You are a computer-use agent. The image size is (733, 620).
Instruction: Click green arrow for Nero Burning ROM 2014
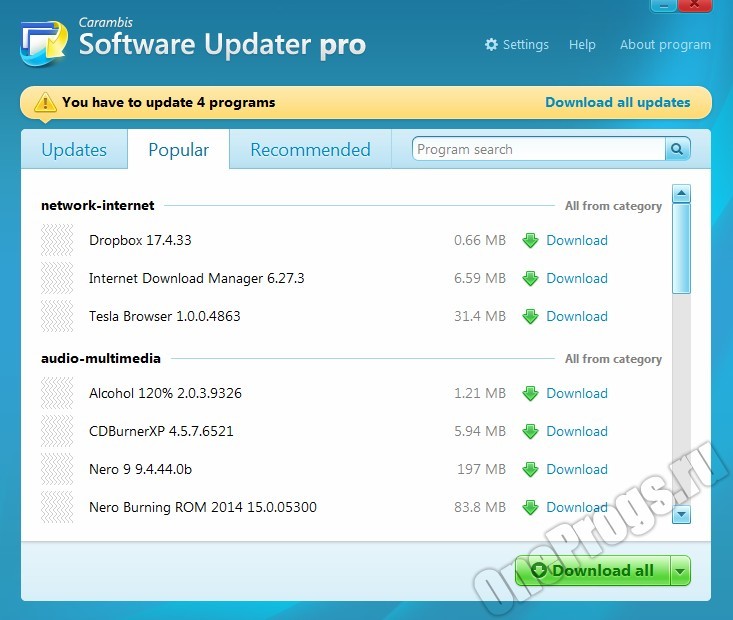pos(531,507)
